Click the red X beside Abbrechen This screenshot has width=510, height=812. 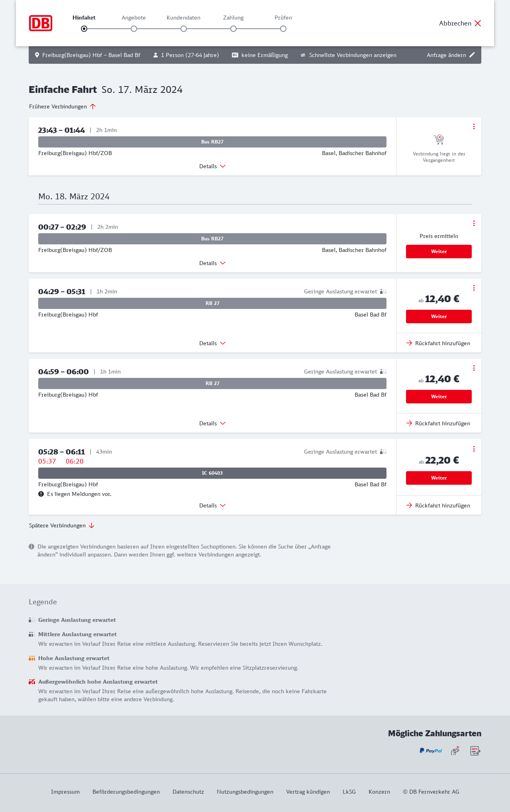pyautogui.click(x=478, y=23)
